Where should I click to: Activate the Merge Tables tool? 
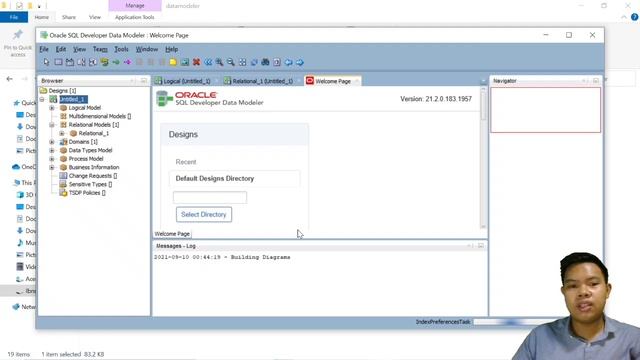tap(93, 62)
